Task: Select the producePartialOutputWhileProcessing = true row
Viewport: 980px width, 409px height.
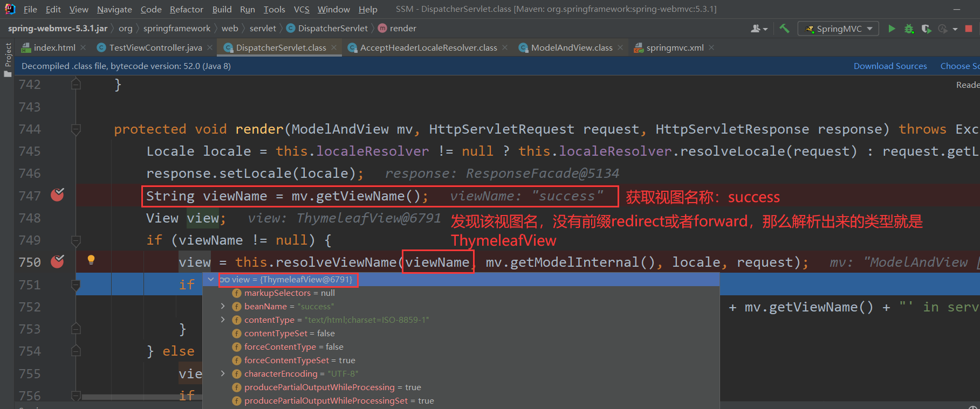Action: 461,387
